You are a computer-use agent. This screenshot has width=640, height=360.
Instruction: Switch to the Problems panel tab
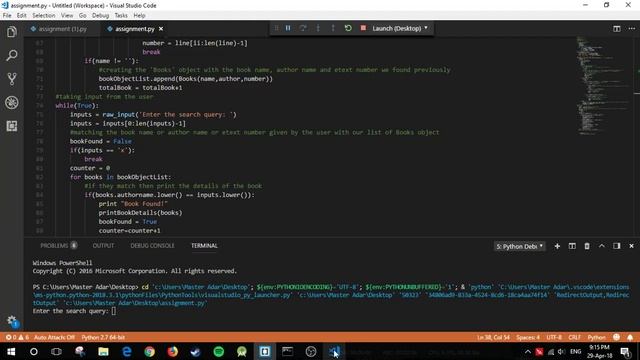[58, 246]
